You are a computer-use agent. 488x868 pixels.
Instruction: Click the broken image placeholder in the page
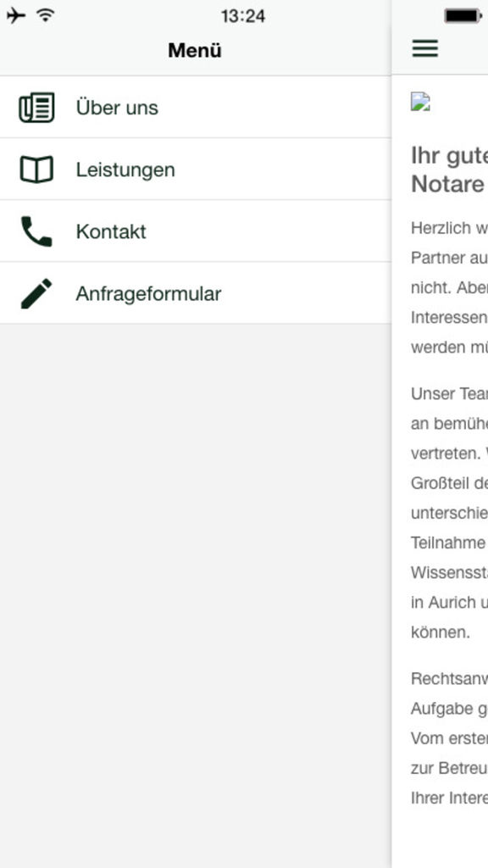(420, 102)
